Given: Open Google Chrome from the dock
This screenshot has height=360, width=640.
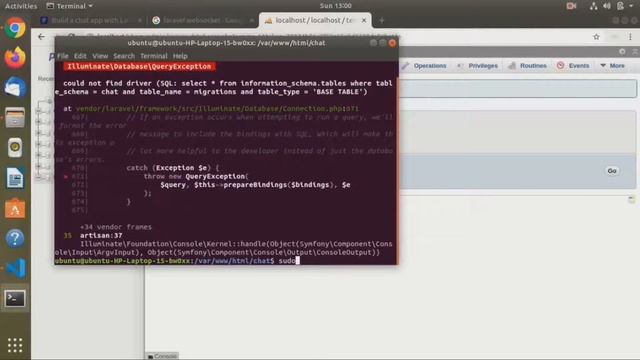Looking at the screenshot, I should pyautogui.click(x=15, y=28).
